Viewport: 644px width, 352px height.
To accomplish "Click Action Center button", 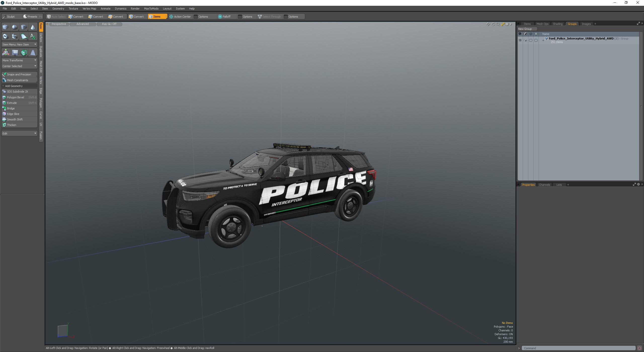I will [x=180, y=17].
